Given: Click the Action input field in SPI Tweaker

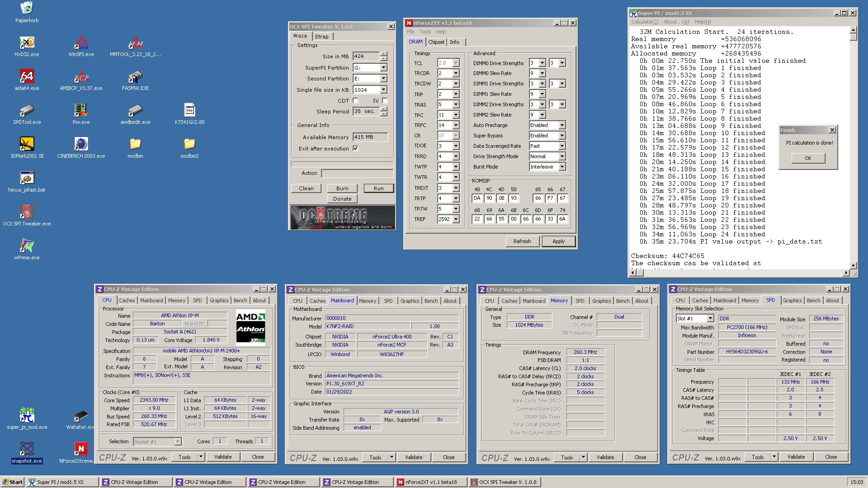Looking at the screenshot, I should tap(357, 173).
